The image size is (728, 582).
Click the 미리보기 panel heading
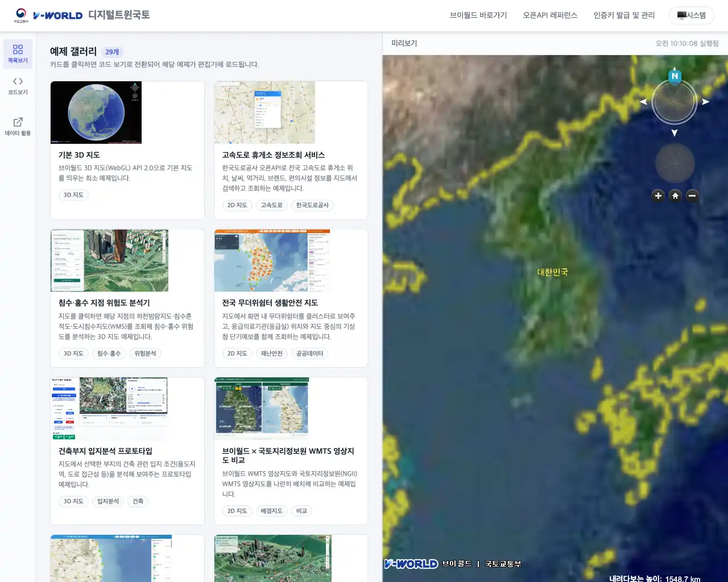404,43
